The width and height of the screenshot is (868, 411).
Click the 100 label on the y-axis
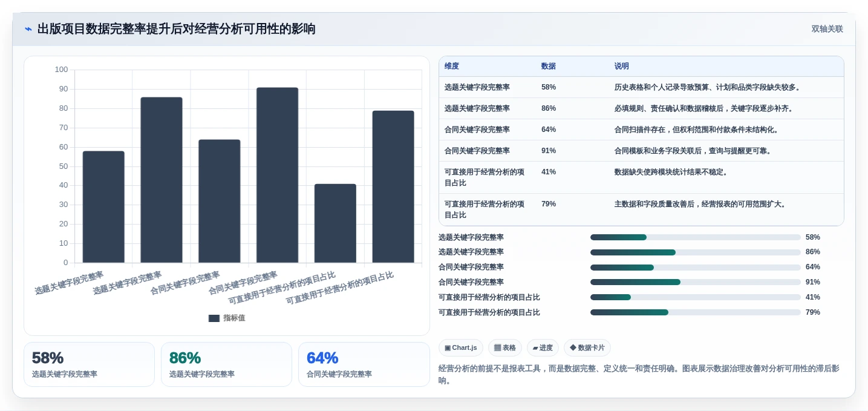click(61, 70)
